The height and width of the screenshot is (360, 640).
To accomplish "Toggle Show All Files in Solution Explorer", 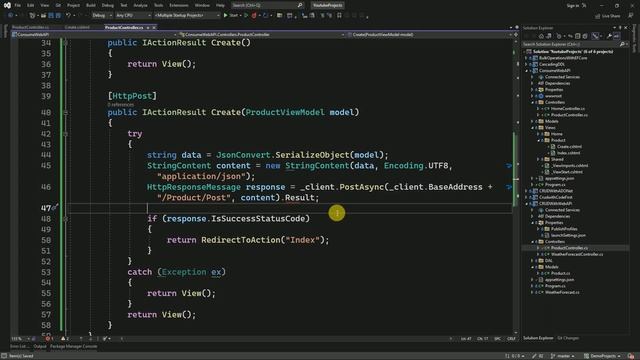I will (x=584, y=36).
